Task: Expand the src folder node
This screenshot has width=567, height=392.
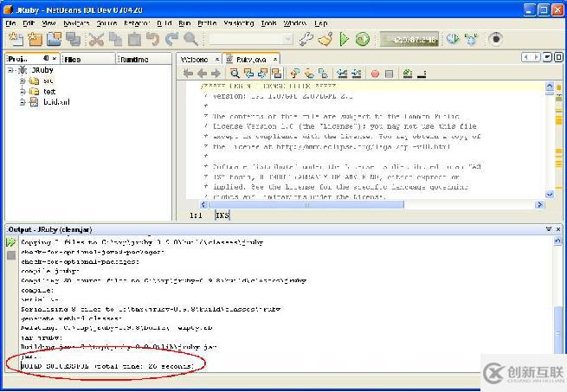Action: (23, 80)
